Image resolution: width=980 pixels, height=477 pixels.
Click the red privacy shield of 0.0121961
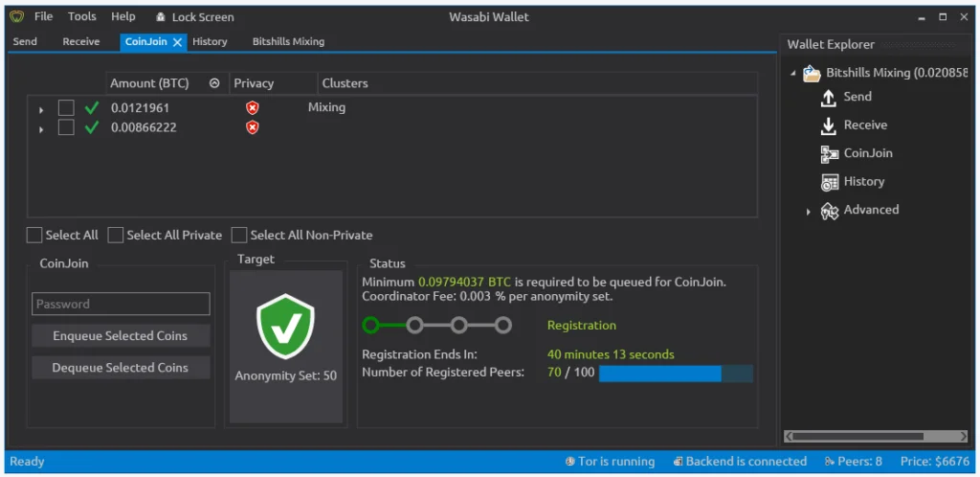pyautogui.click(x=253, y=108)
